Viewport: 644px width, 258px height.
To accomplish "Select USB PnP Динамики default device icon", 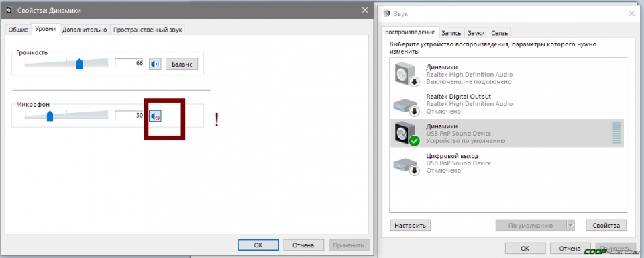I will point(407,134).
